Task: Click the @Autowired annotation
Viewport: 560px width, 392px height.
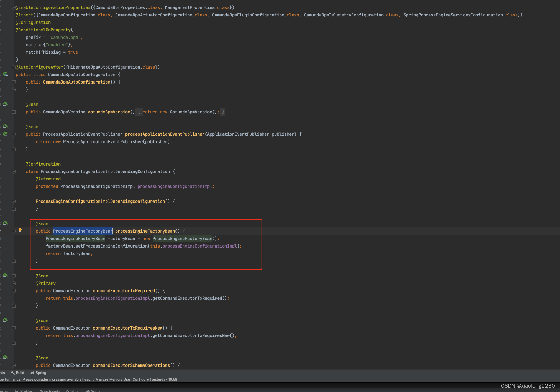Action: click(48, 179)
